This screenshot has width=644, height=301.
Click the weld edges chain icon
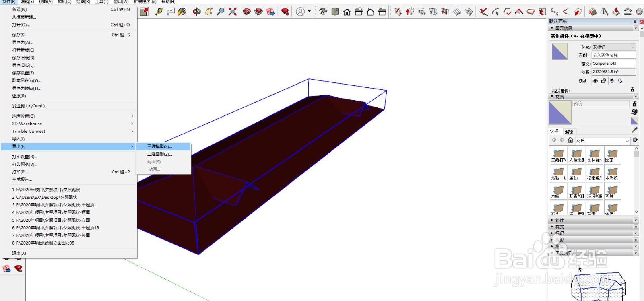tap(554, 12)
